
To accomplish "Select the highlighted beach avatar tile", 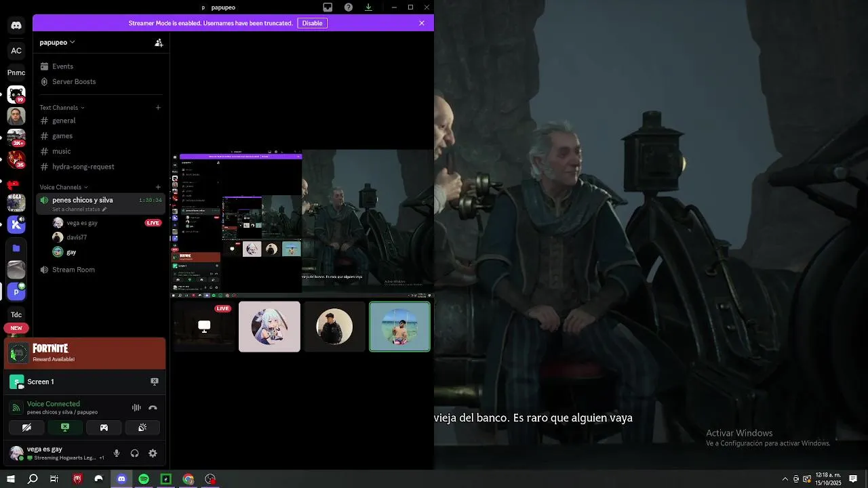I will coord(399,327).
